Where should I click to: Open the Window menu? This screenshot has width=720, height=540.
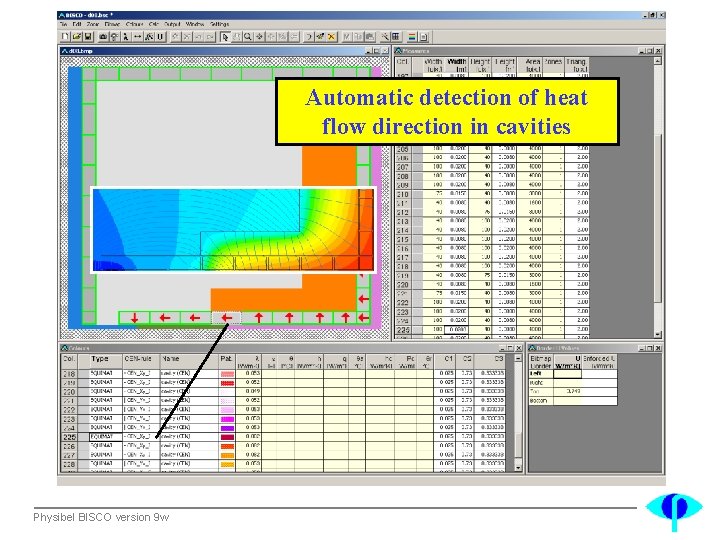coord(195,24)
